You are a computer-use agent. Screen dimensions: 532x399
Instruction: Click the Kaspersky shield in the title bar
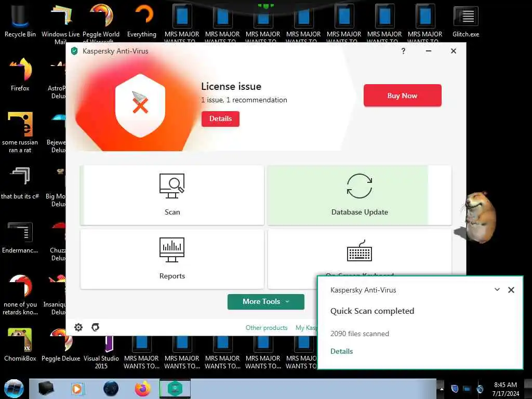tap(74, 51)
